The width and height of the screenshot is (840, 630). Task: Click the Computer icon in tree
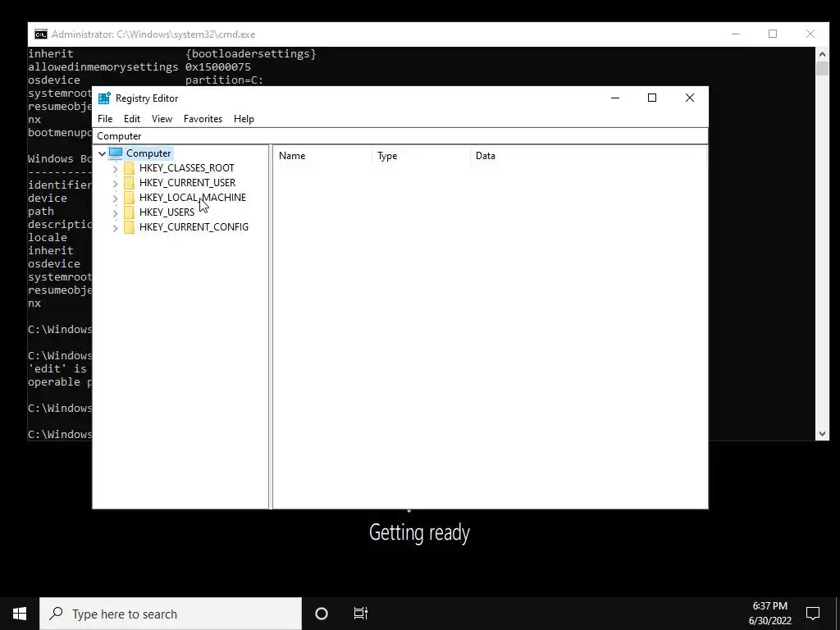(116, 153)
